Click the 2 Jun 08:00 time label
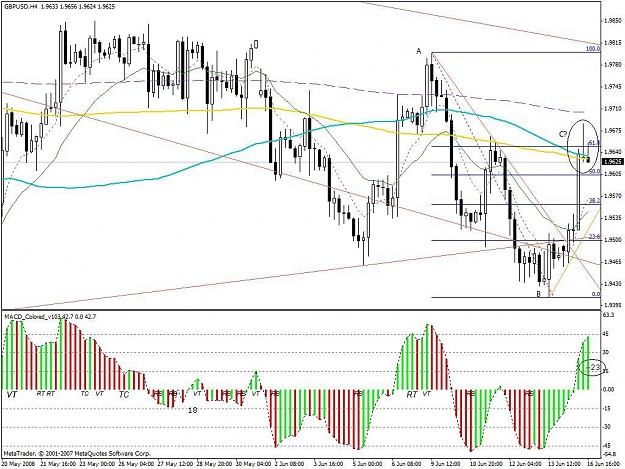Image resolution: width=625 pixels, height=469 pixels. click(290, 464)
